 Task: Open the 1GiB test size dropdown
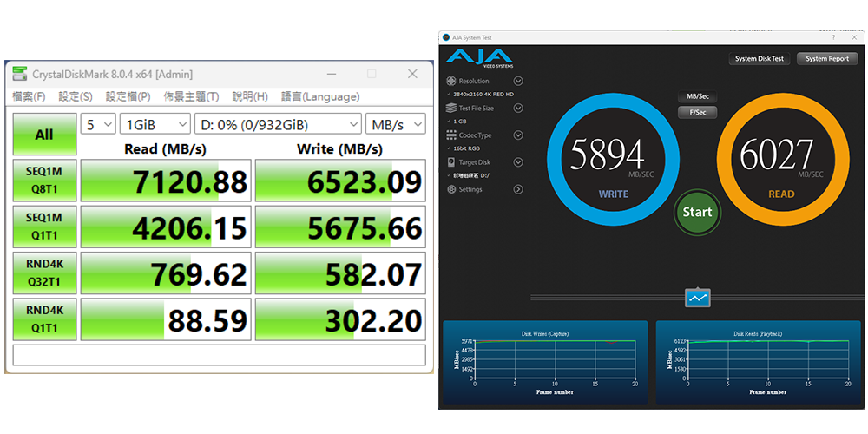coord(155,124)
